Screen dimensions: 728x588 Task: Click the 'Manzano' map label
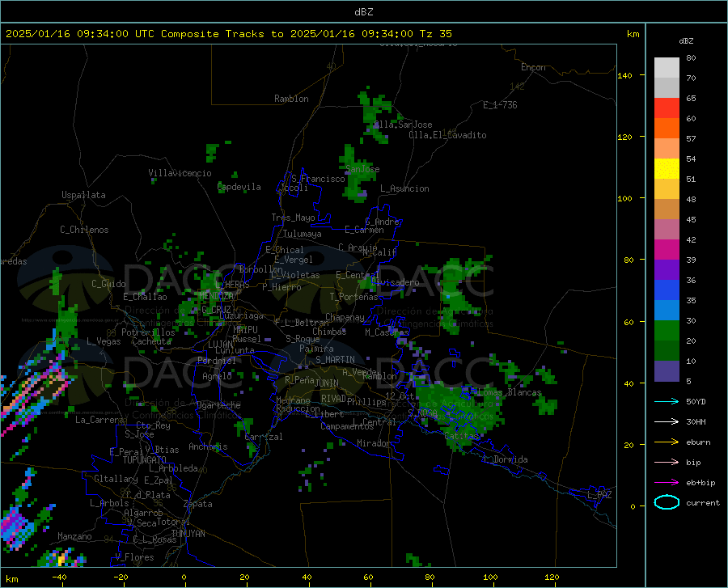(74, 536)
